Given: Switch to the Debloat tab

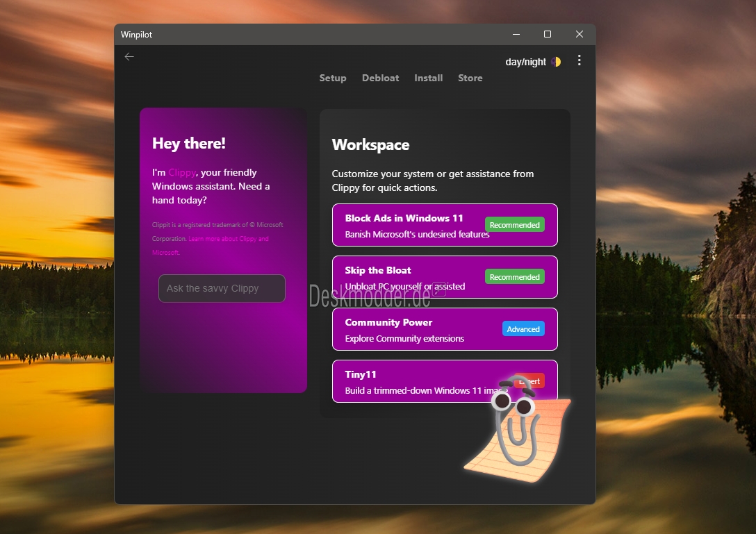Looking at the screenshot, I should pos(380,78).
